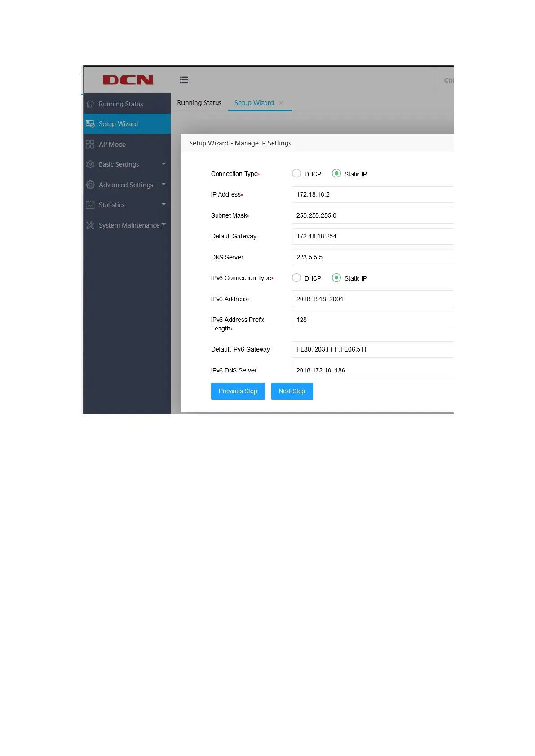Click the Advanced Settings gear icon

90,185
